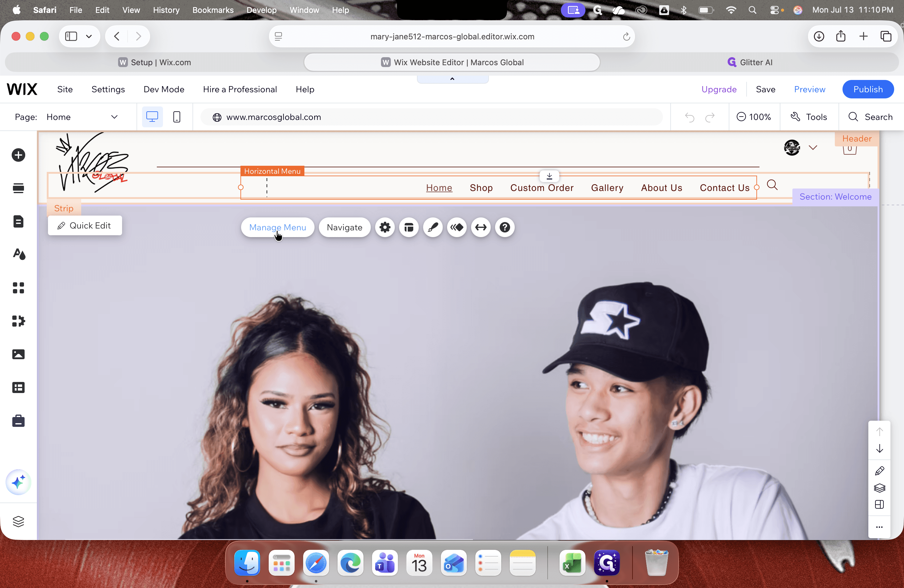Open the Layers icon at the bottom left
This screenshot has width=904, height=588.
[x=18, y=522]
